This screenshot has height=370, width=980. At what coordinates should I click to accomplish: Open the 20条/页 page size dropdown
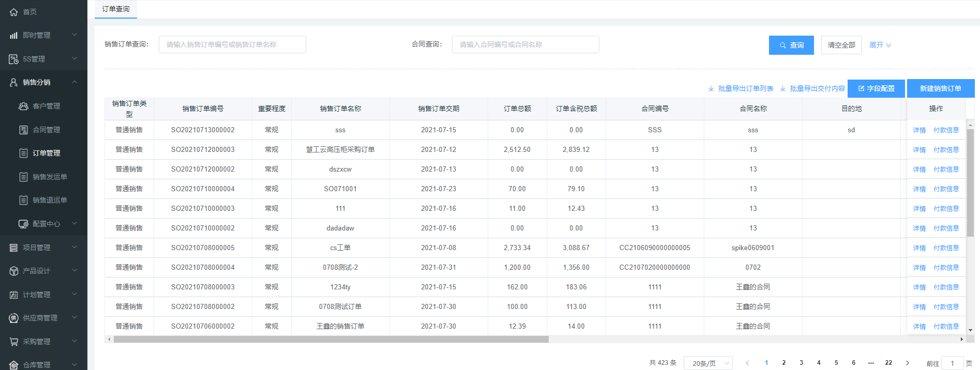[707, 363]
